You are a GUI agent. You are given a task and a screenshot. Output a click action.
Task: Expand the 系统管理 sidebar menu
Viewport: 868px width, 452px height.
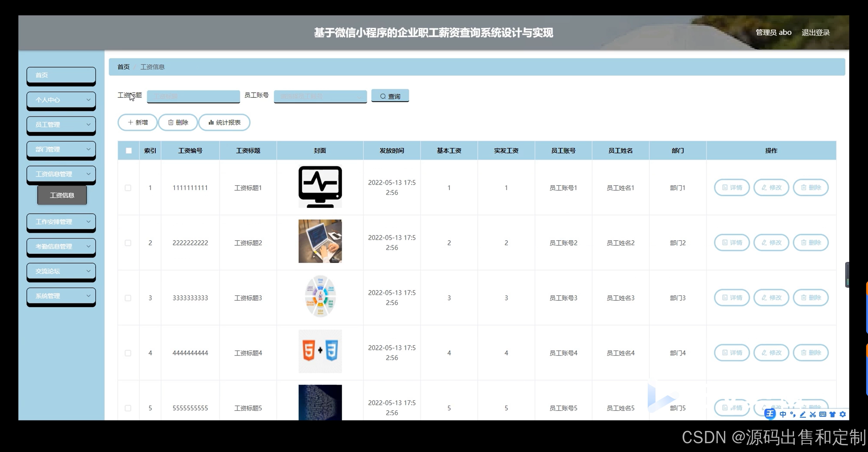pyautogui.click(x=61, y=296)
